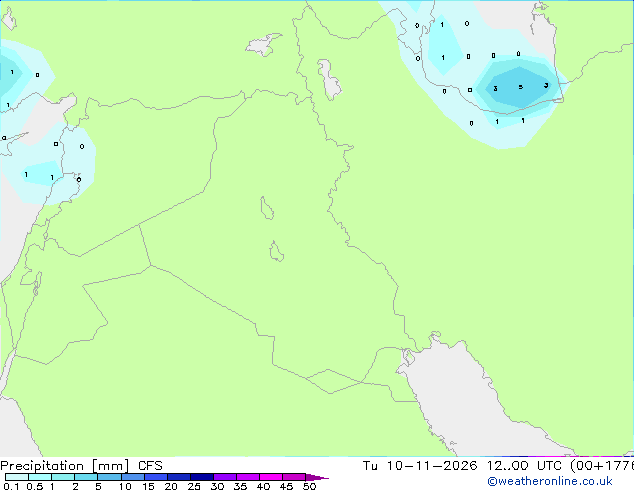Click the Precipitation [mm] title label
The image size is (634, 490).
pos(65,466)
